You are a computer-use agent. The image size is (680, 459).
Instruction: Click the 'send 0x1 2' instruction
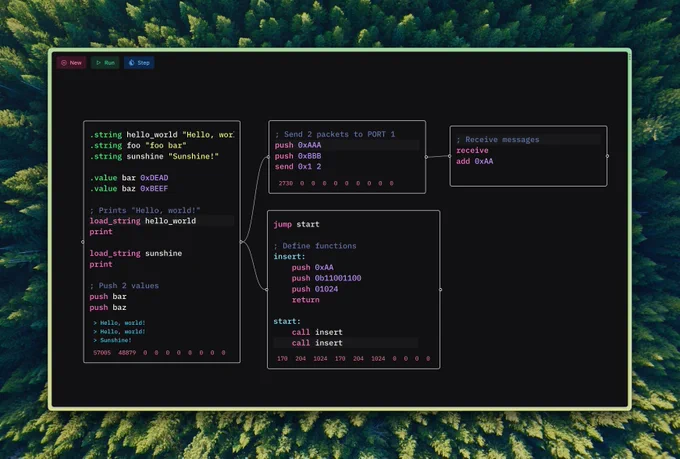tap(298, 167)
